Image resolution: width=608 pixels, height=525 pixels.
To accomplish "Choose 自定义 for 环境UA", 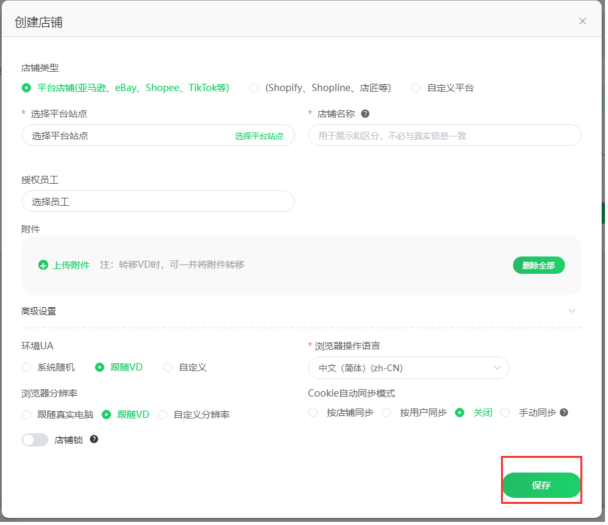I will pyautogui.click(x=168, y=368).
